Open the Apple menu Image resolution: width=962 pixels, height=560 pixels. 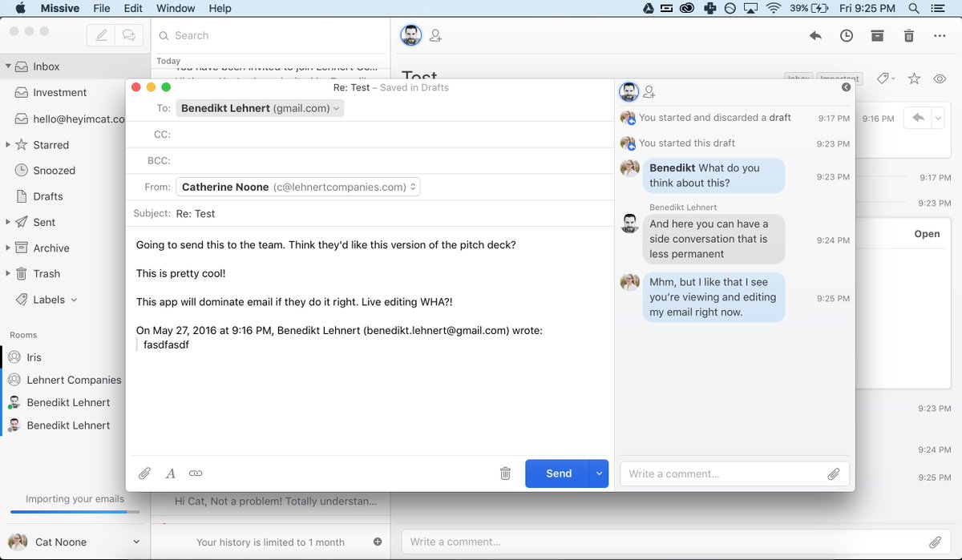[x=20, y=8]
